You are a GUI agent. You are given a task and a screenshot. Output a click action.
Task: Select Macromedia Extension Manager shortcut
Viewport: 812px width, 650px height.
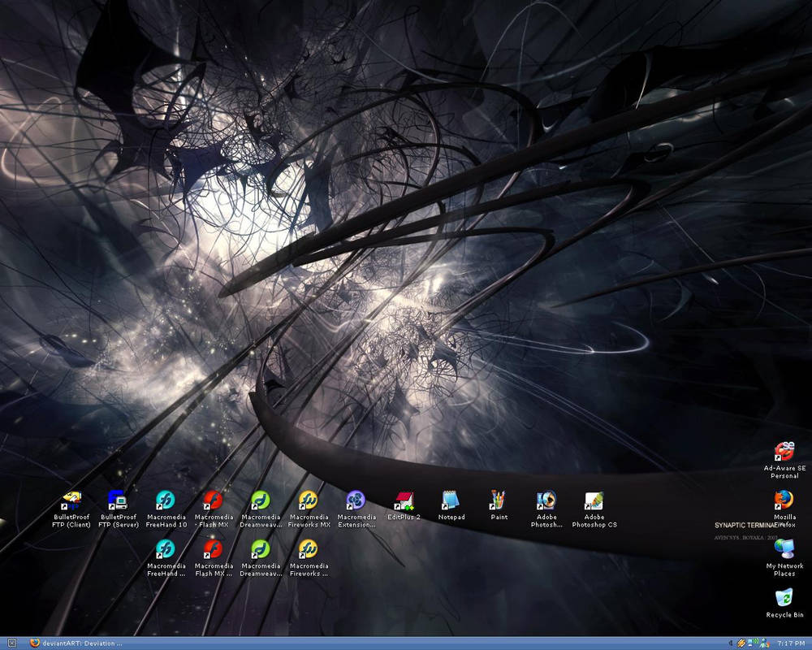point(356,509)
